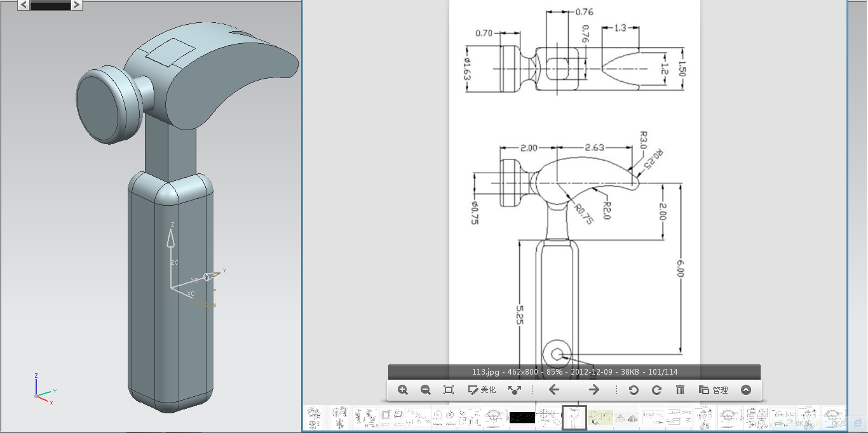This screenshot has height=433, width=868.
Task: Delete the current image with trash icon
Action: pyautogui.click(x=680, y=390)
